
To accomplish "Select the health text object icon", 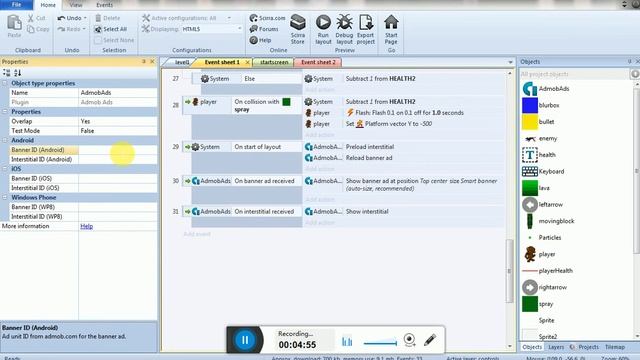I will point(530,155).
